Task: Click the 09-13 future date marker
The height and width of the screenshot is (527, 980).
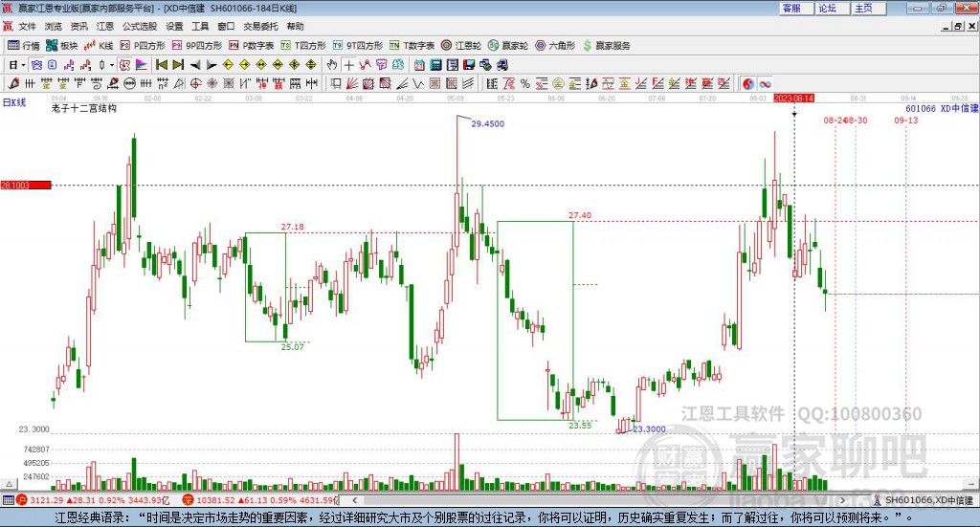Action: [x=905, y=120]
